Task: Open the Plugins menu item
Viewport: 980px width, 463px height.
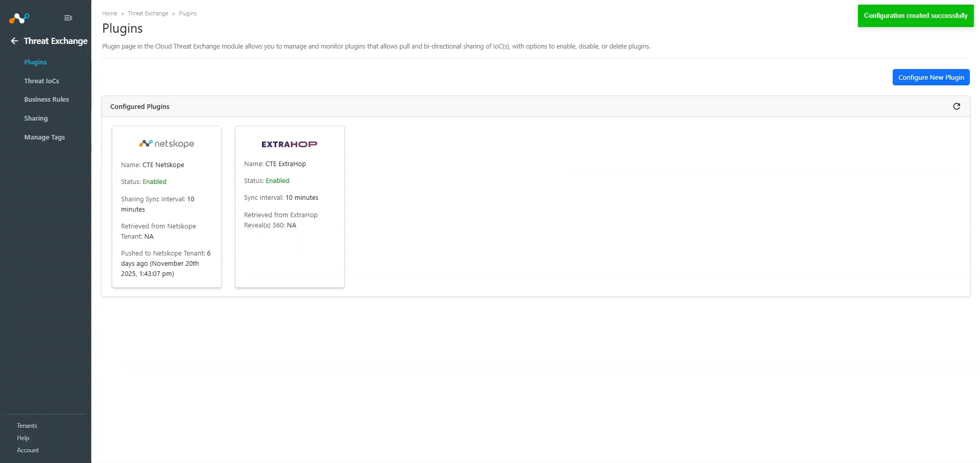Action: tap(35, 62)
